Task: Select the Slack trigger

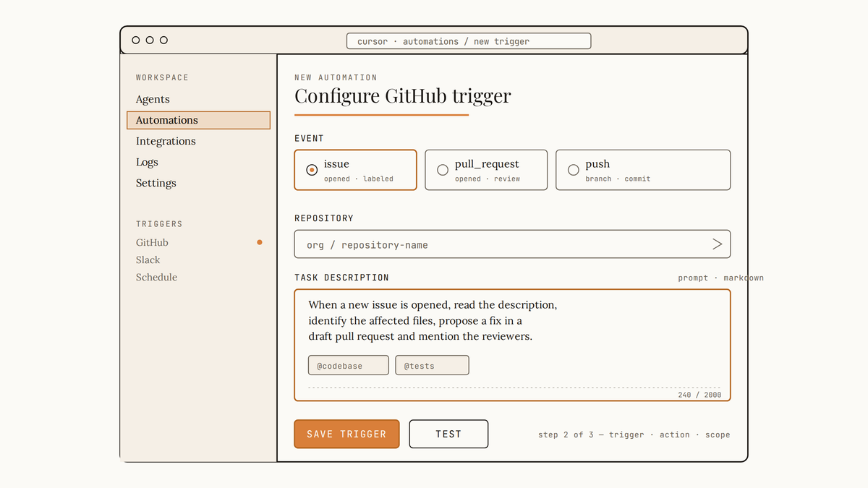Action: (x=148, y=260)
